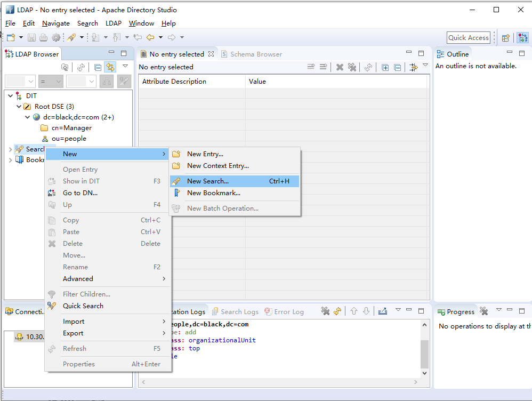The image size is (532, 401).
Task: Click the Print toolbar icon
Action: tap(43, 37)
